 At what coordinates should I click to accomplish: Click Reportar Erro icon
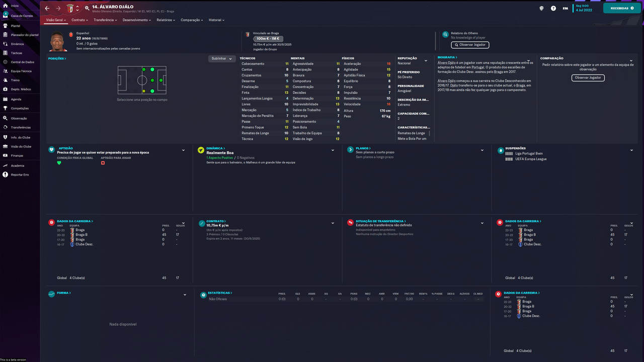coord(5,174)
